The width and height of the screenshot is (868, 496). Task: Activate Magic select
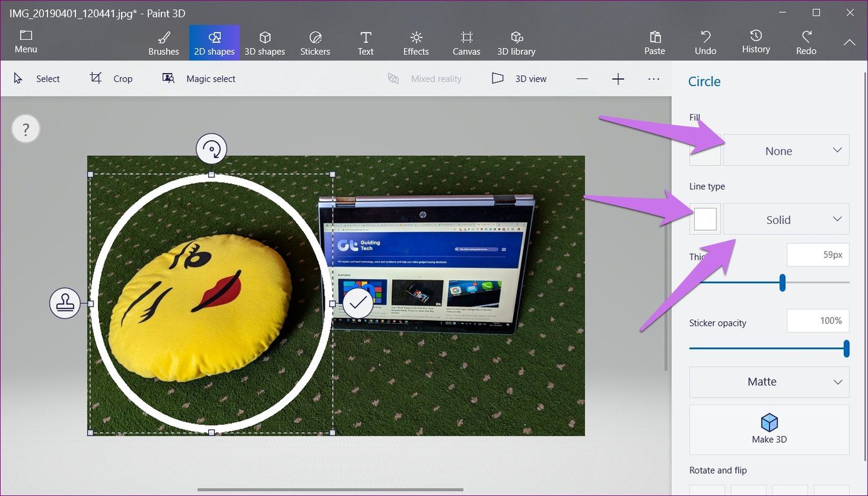[199, 79]
